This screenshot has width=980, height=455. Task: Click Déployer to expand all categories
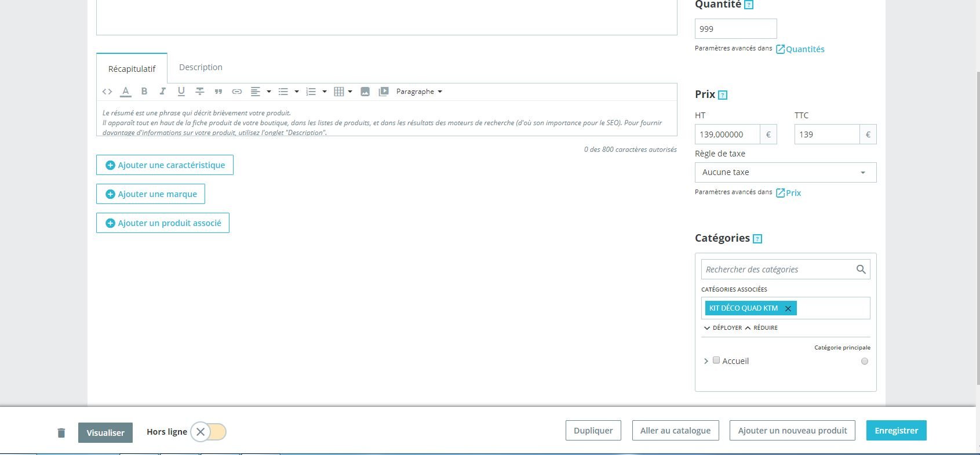[x=723, y=328]
